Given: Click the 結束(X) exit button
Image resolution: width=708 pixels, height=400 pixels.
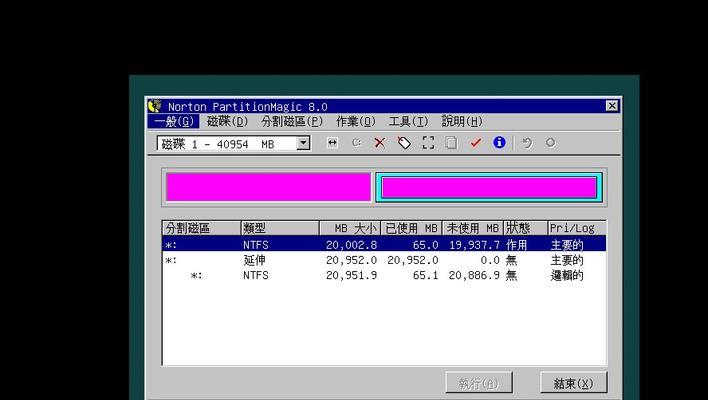Looking at the screenshot, I should [573, 383].
